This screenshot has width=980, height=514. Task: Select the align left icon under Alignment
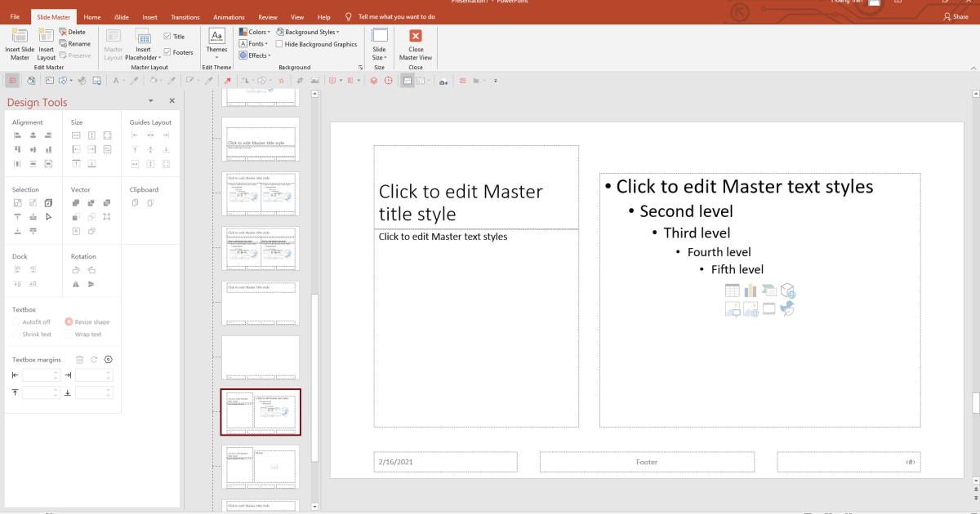click(16, 134)
